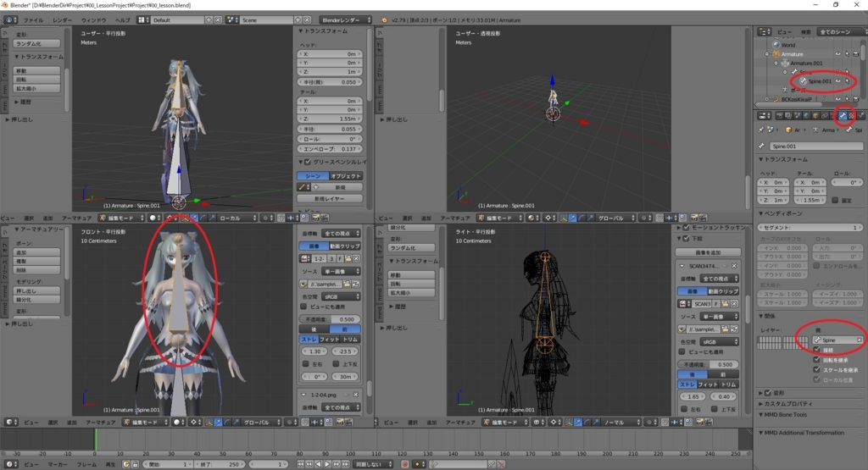This screenshot has height=470, width=868.
Task: Clear the parent bone Spine field
Action: [860, 340]
